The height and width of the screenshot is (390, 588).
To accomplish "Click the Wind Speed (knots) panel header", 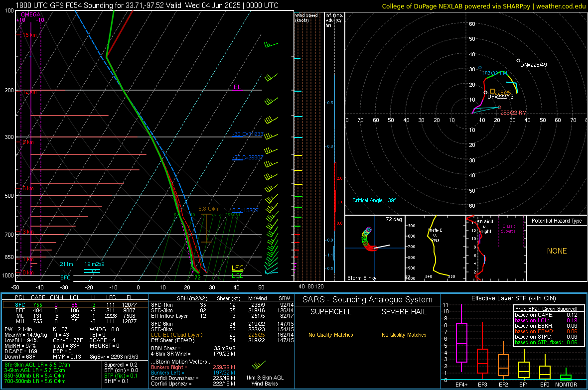I will [306, 17].
